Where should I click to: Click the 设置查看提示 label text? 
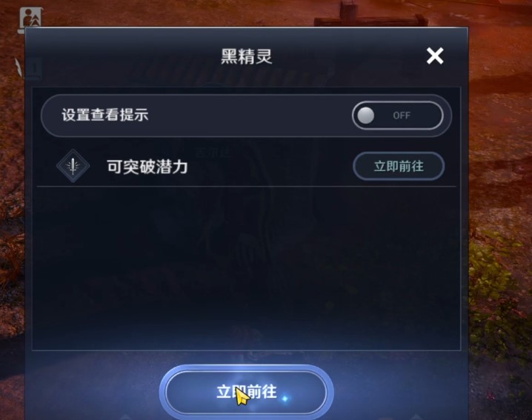104,115
